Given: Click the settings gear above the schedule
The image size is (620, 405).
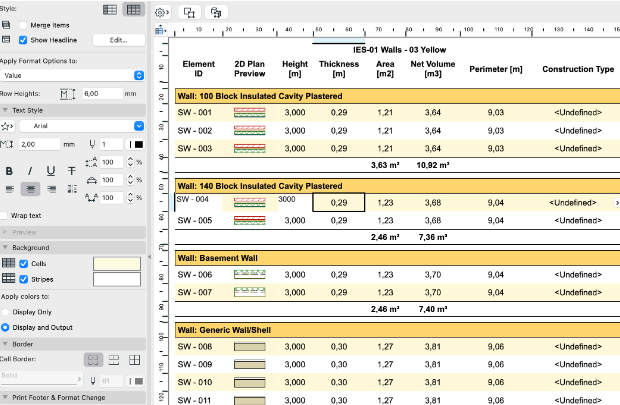Looking at the screenshot, I should [160, 12].
